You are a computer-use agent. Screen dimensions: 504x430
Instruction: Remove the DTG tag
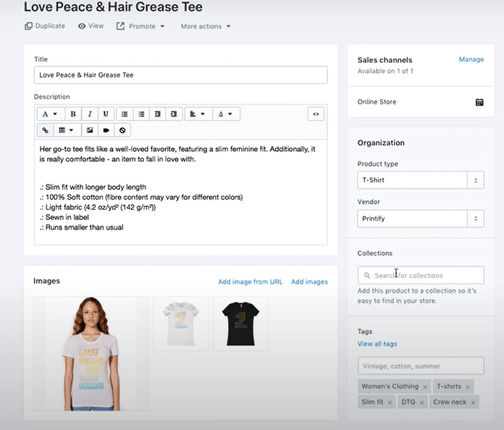click(421, 402)
